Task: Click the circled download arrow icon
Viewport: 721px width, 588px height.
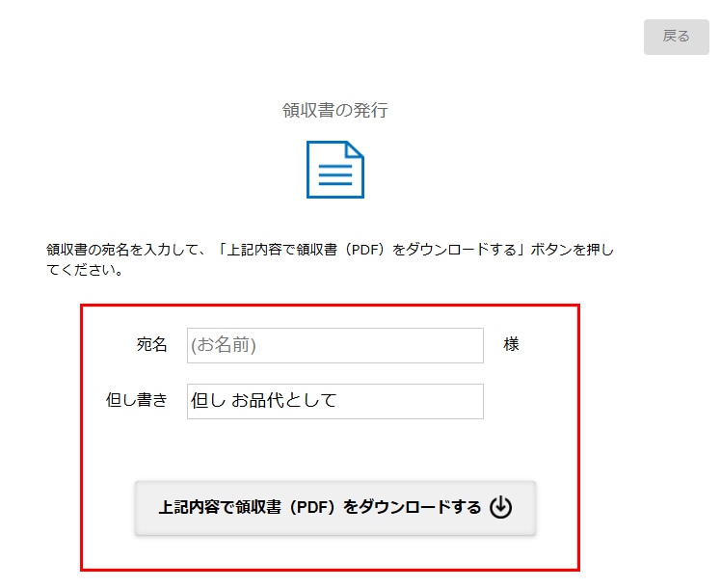Action: click(x=500, y=507)
